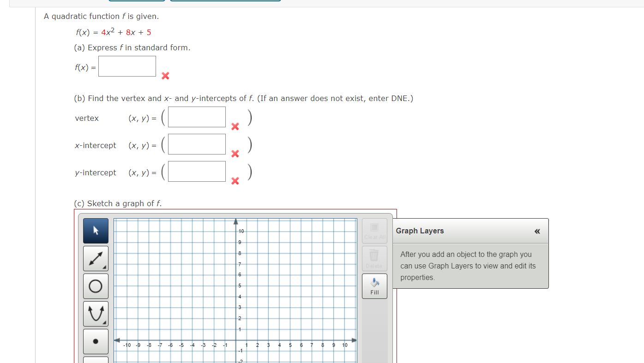Screen dimensions: 644x363
Task: Select the circle drawing tool
Action: pyautogui.click(x=96, y=286)
